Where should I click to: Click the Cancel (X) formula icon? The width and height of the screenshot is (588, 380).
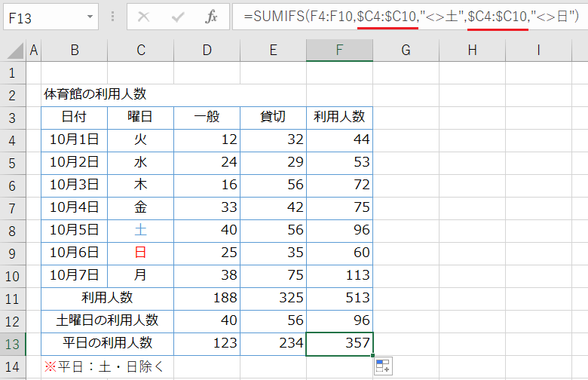tap(144, 16)
